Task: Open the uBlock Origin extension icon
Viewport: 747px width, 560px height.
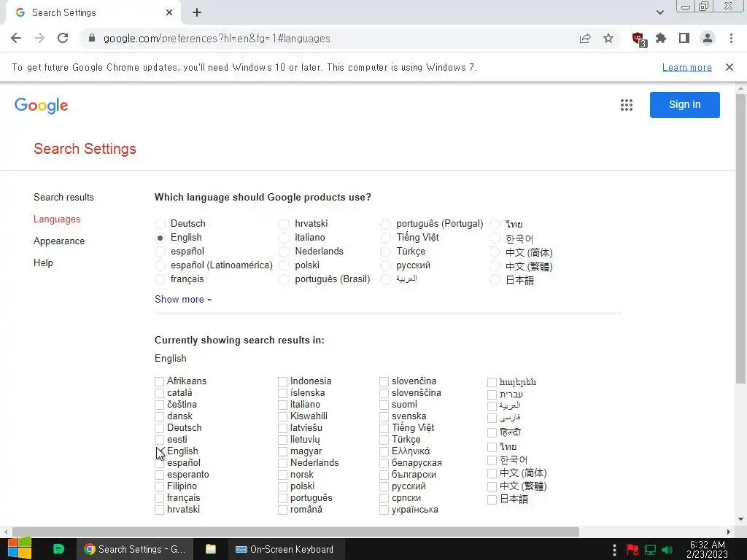Action: coord(638,39)
